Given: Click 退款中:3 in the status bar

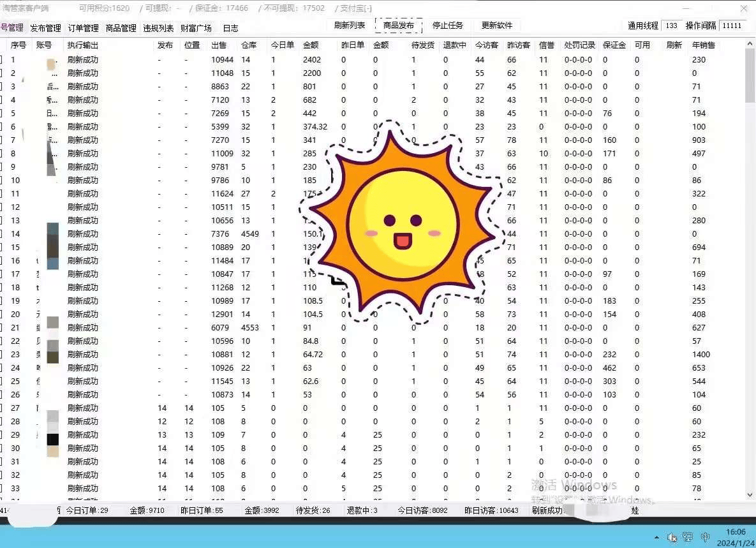Looking at the screenshot, I should [362, 510].
